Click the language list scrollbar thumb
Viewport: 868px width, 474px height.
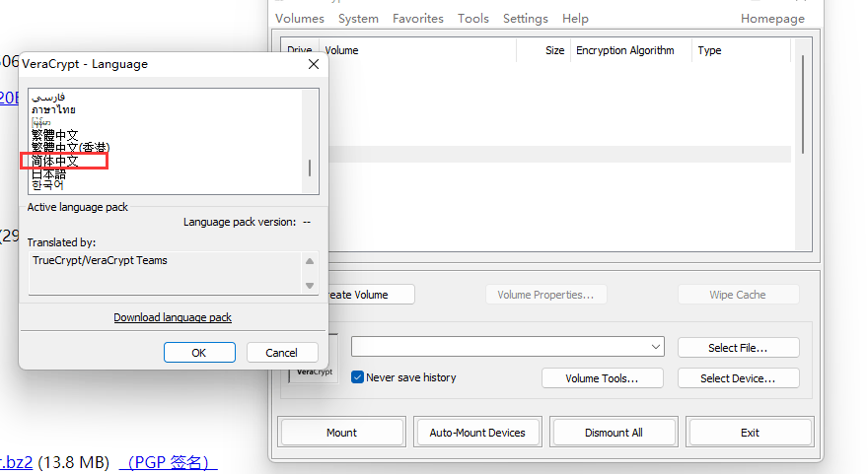[x=310, y=168]
